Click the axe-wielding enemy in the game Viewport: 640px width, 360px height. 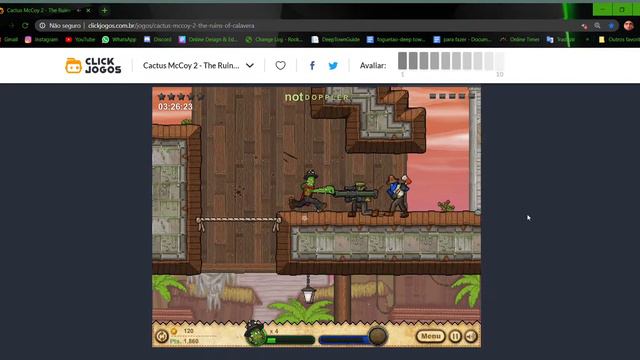(x=398, y=196)
